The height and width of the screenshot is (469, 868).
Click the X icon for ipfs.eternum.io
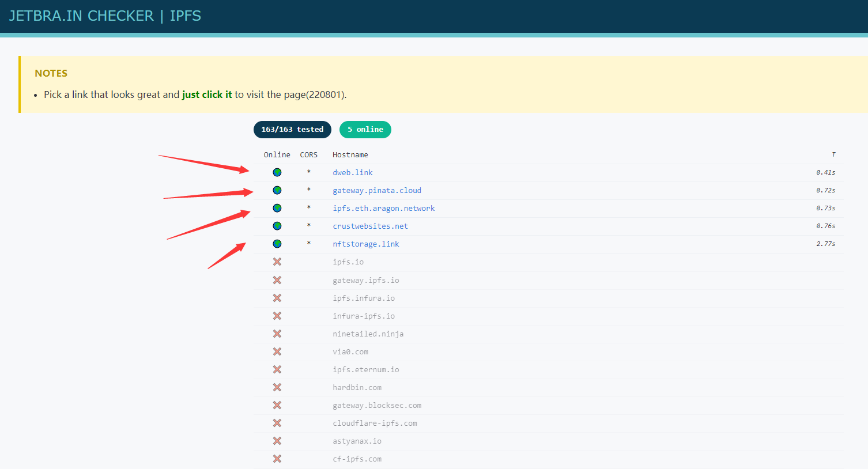[x=277, y=369]
